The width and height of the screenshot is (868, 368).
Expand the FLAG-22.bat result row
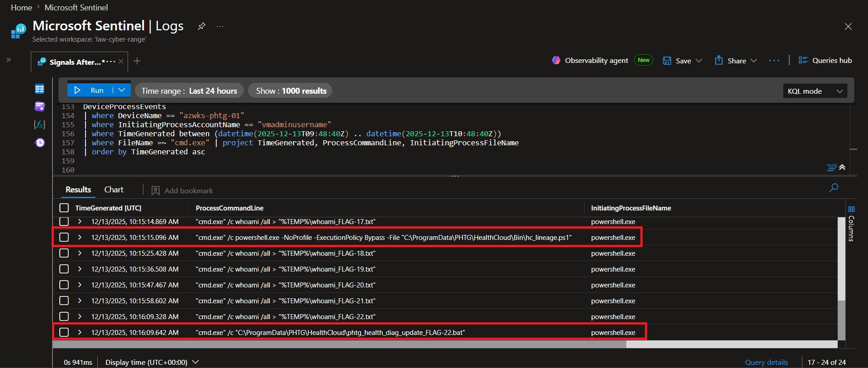[80, 332]
